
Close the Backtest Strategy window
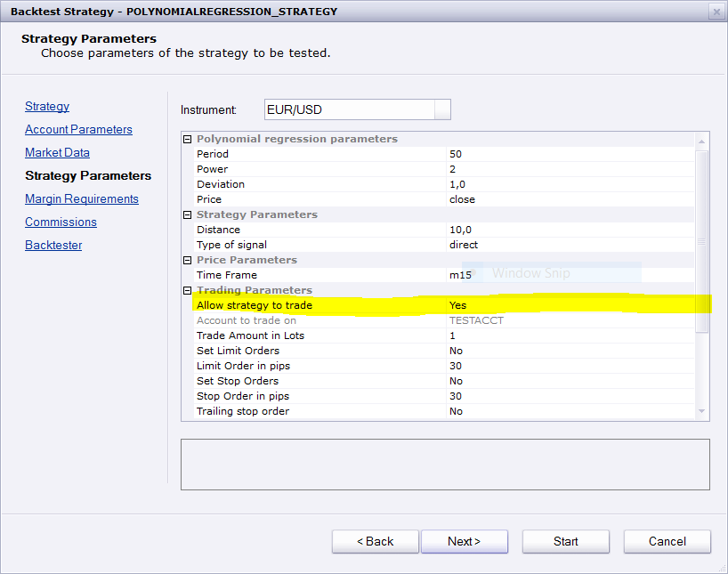click(x=716, y=12)
